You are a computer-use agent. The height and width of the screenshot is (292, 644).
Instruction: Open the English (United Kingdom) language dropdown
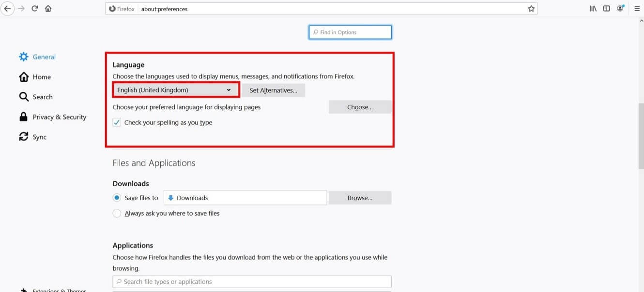(x=176, y=90)
